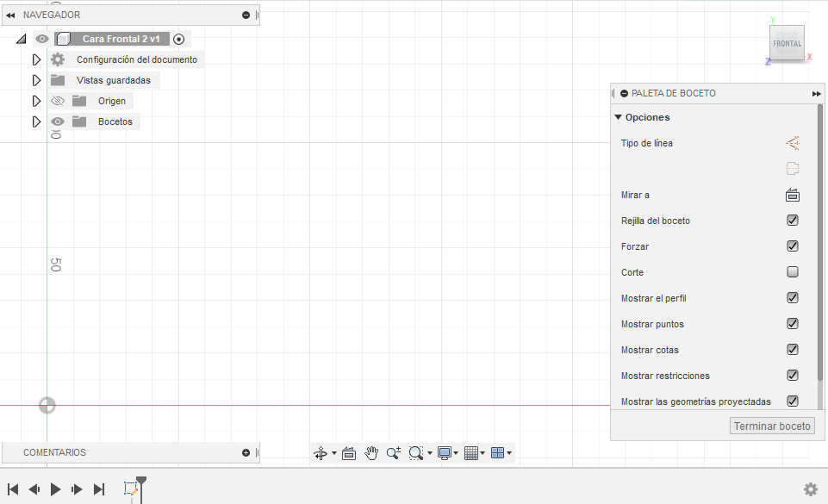Open the Zoom window dropdown arrow
Screen dimensions: 828x504
click(430, 453)
